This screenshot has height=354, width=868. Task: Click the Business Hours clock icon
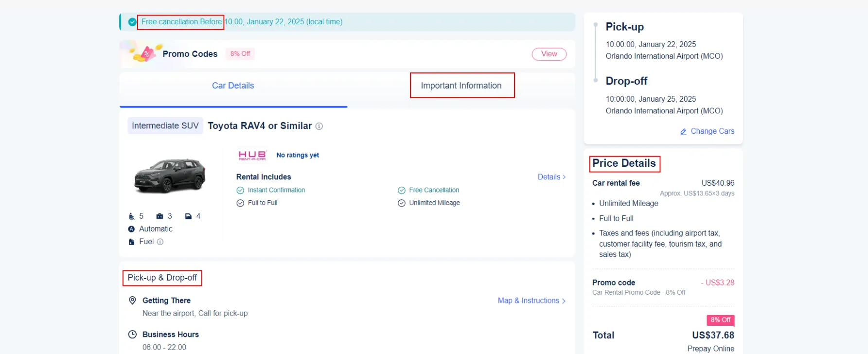pyautogui.click(x=132, y=335)
